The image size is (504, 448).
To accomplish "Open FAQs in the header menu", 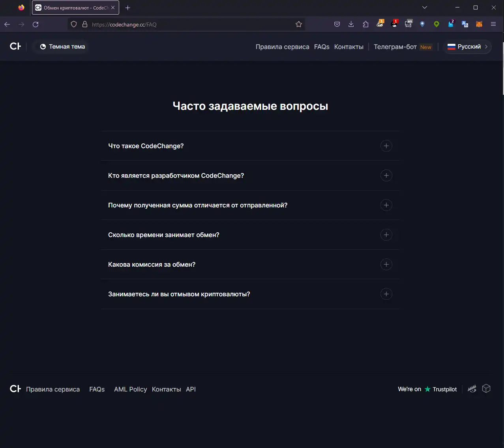I will (x=322, y=47).
